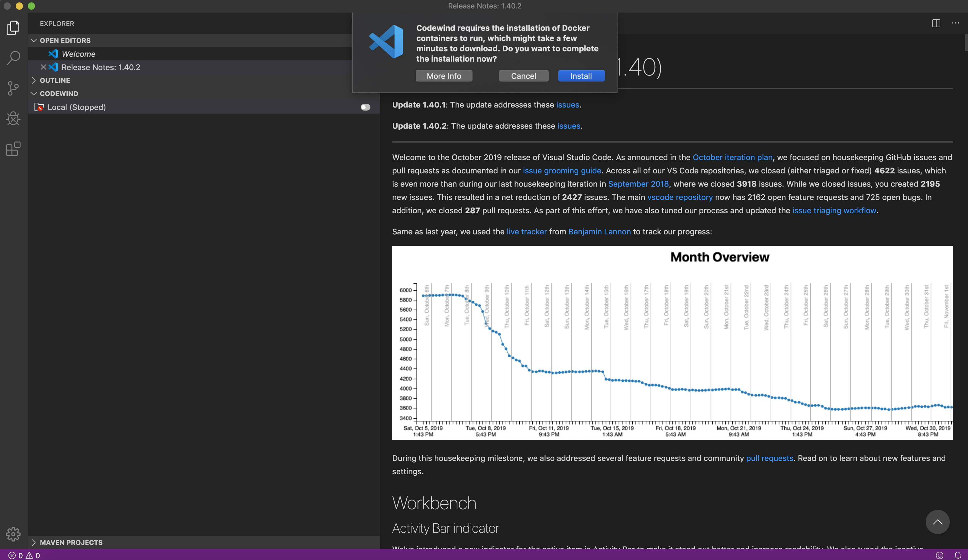The image size is (968, 560).
Task: Open the October iteration plan link
Action: (x=732, y=157)
